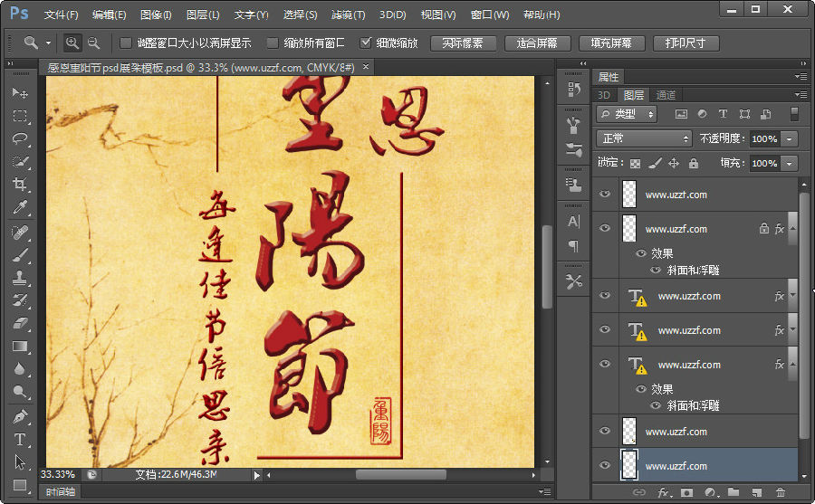The image size is (815, 504).
Task: Switch to the 通道 tab
Action: 666,95
